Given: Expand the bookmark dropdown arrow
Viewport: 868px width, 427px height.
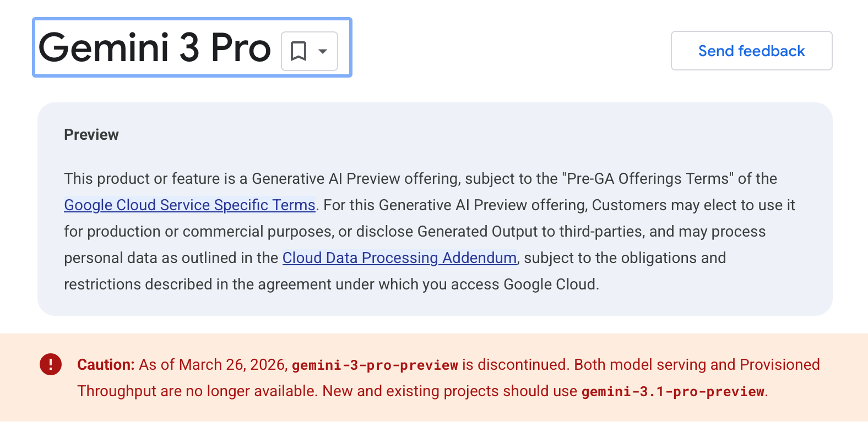Looking at the screenshot, I should (323, 51).
